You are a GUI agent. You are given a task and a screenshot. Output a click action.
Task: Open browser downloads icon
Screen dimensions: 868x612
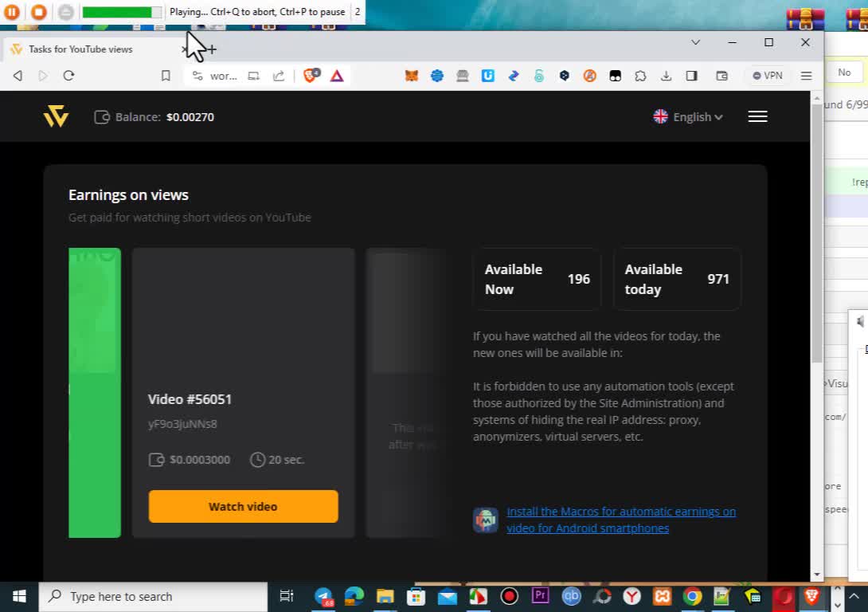pyautogui.click(x=666, y=76)
